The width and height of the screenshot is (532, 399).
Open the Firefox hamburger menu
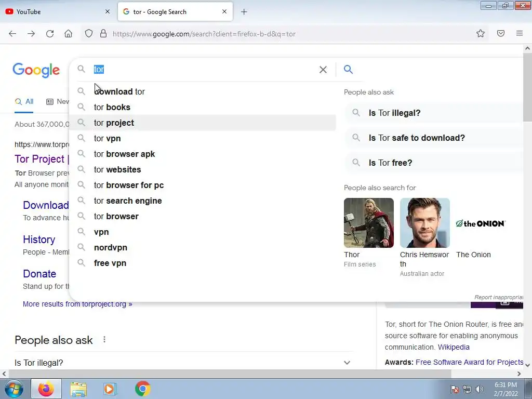coord(520,33)
